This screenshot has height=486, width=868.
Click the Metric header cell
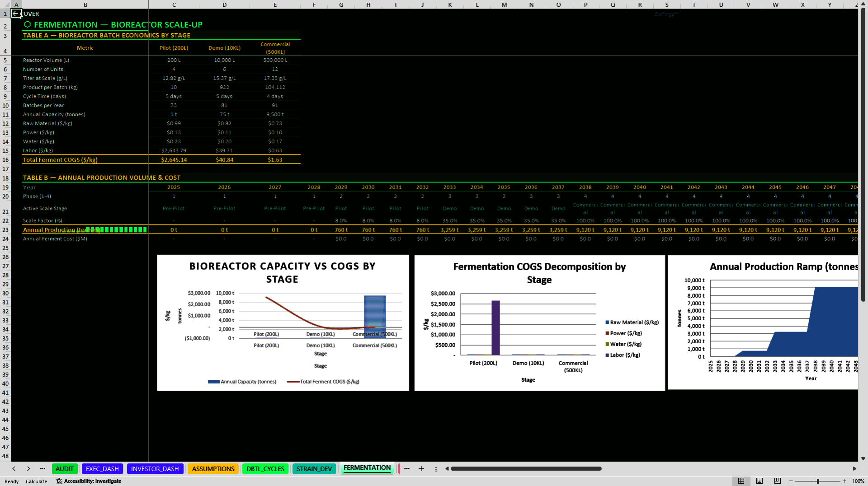point(85,48)
